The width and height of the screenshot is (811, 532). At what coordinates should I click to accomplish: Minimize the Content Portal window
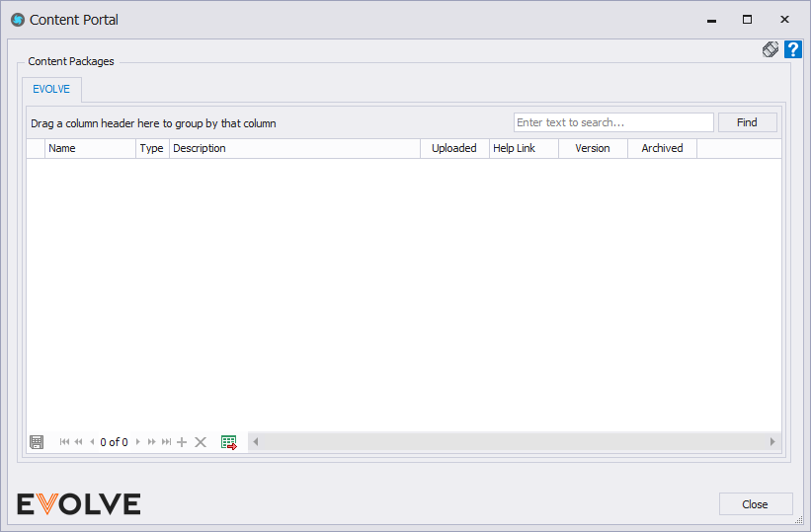711,20
